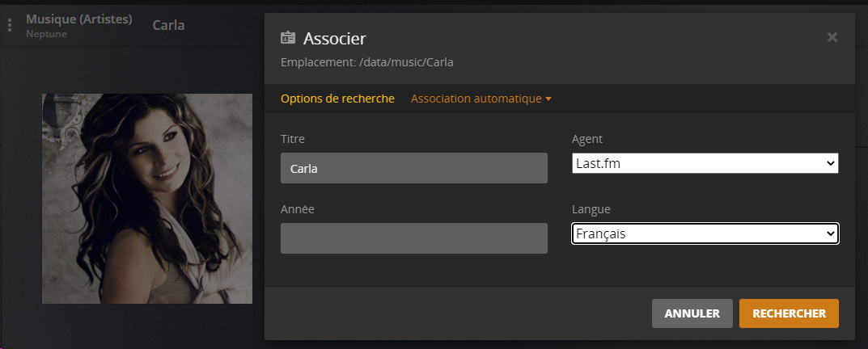This screenshot has height=349, width=868.
Task: Open the Musique (Artistes) library title
Action: pos(78,19)
